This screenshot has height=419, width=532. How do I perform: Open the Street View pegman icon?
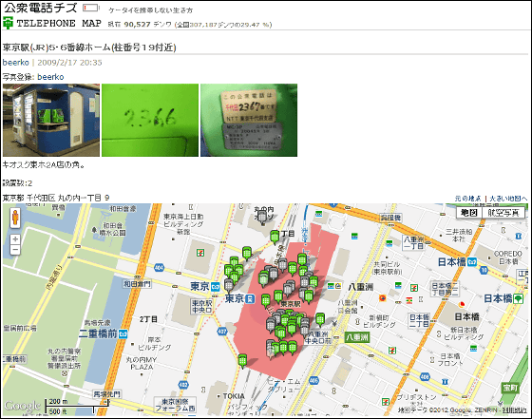tap(15, 218)
